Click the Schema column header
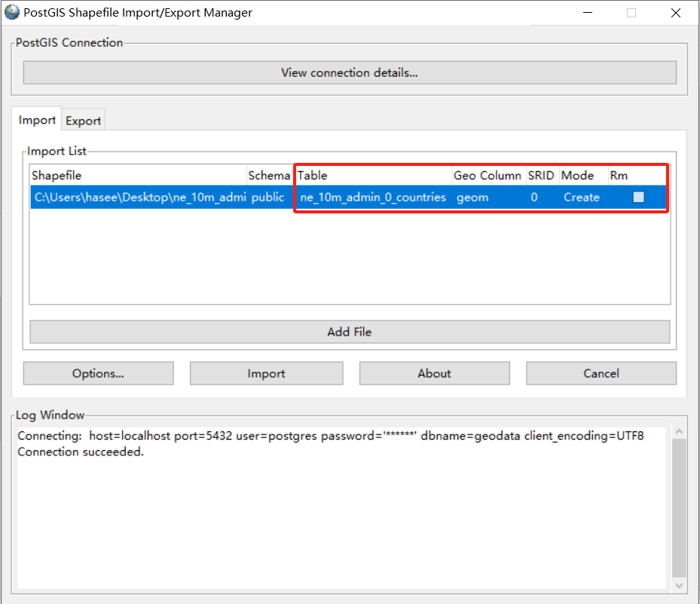The image size is (700, 604). [x=269, y=175]
